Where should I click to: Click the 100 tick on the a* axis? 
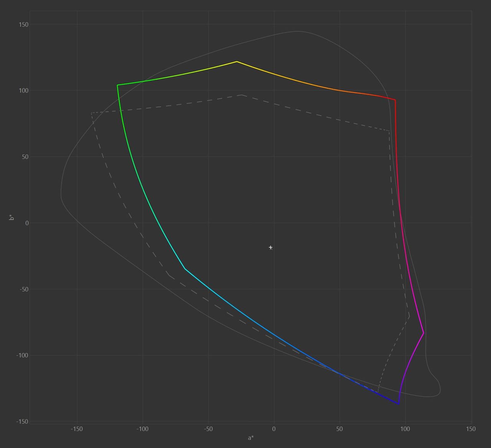coord(405,429)
